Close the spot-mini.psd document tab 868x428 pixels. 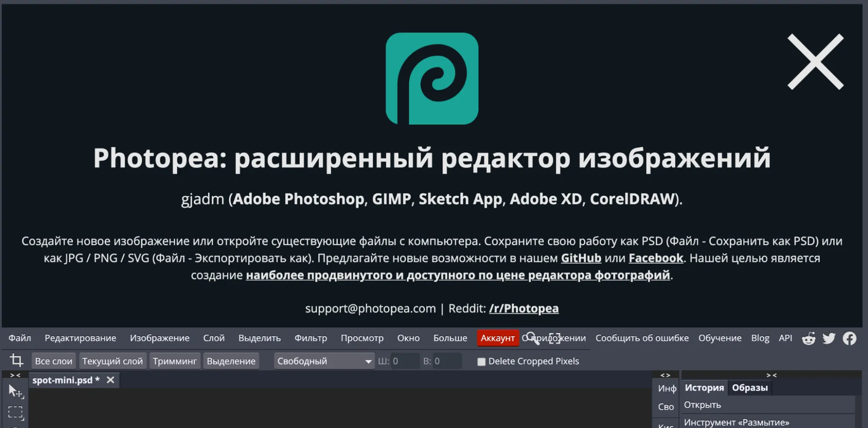(x=111, y=380)
